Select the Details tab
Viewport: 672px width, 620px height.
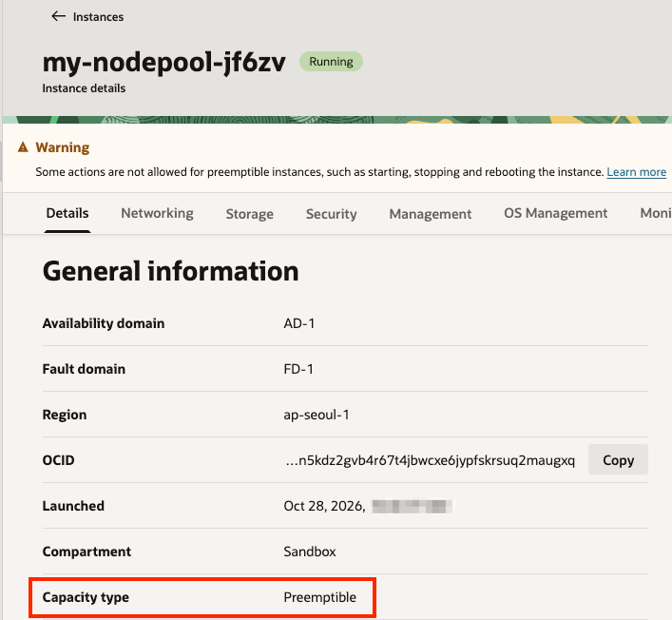(67, 213)
